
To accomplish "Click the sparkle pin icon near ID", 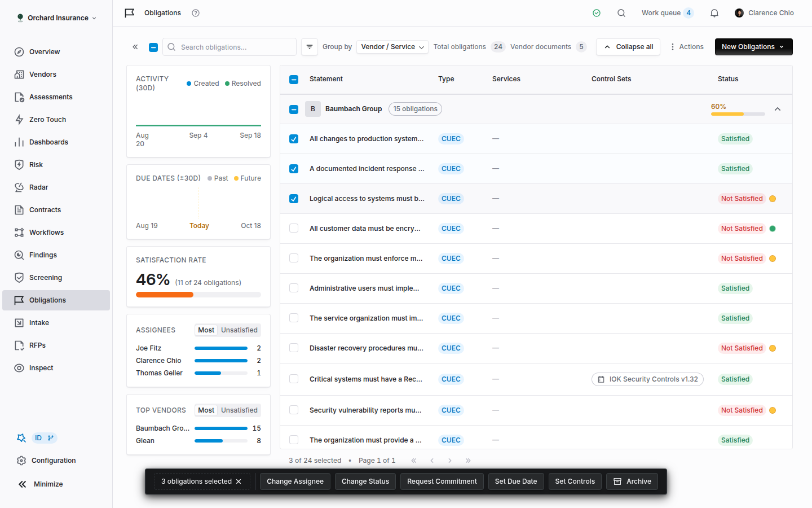I will 21,438.
